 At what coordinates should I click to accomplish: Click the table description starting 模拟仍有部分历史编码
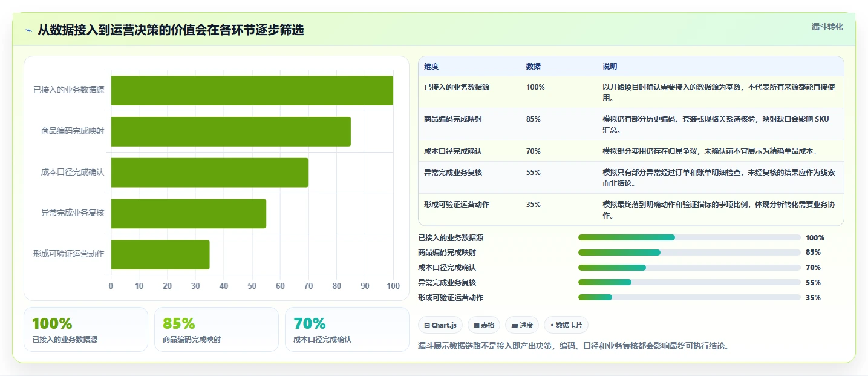[716, 124]
